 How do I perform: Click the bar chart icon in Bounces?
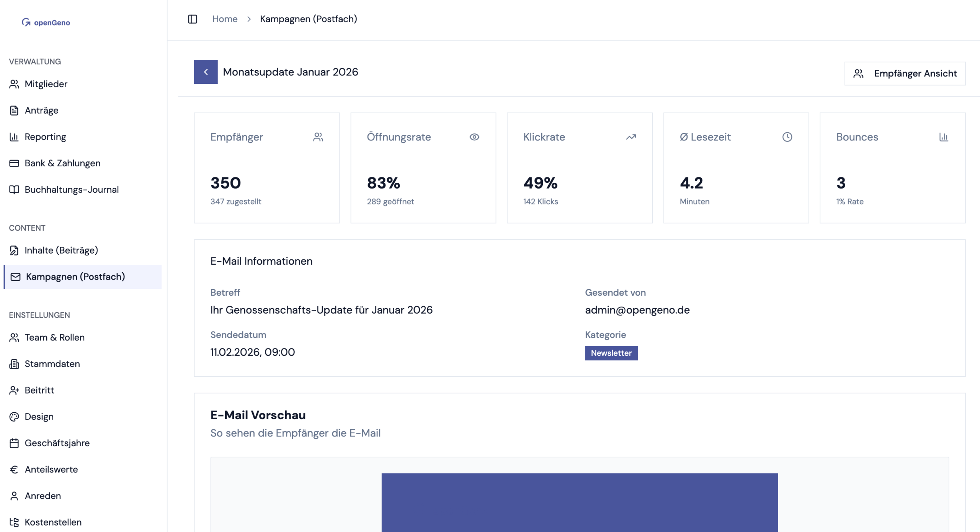click(x=944, y=137)
